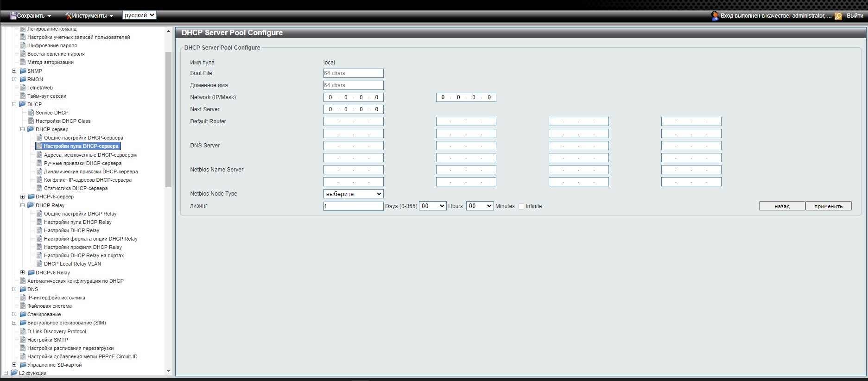Click the floppy disk Save icon
This screenshot has width=868, height=381.
pyautogui.click(x=13, y=16)
